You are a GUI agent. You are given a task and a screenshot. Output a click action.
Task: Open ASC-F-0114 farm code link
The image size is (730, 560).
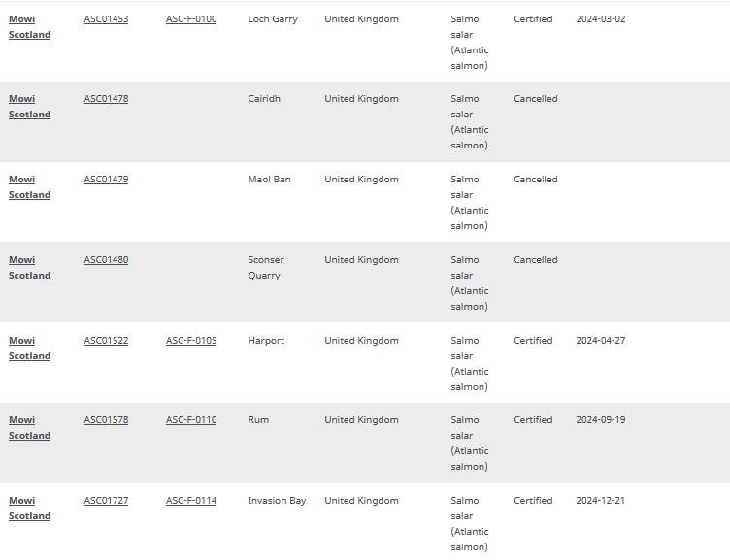pos(191,501)
